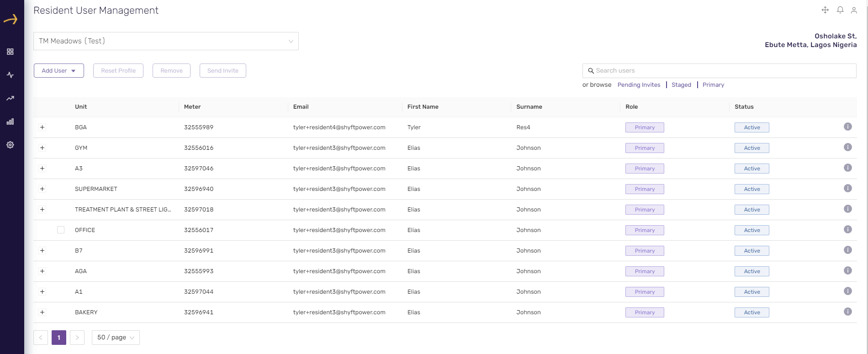Expand the TREATMENT PLANT row
The height and width of the screenshot is (354, 868).
[x=42, y=209]
